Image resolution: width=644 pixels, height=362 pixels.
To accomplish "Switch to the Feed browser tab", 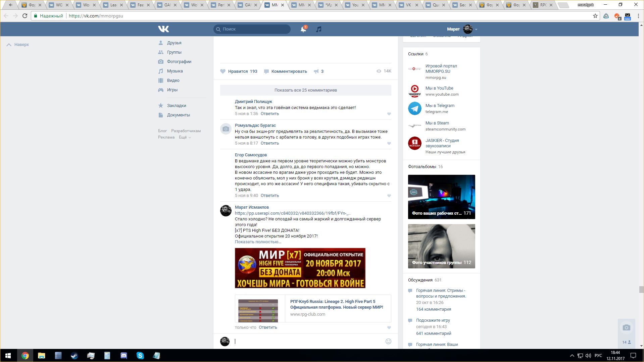I will [x=141, y=5].
